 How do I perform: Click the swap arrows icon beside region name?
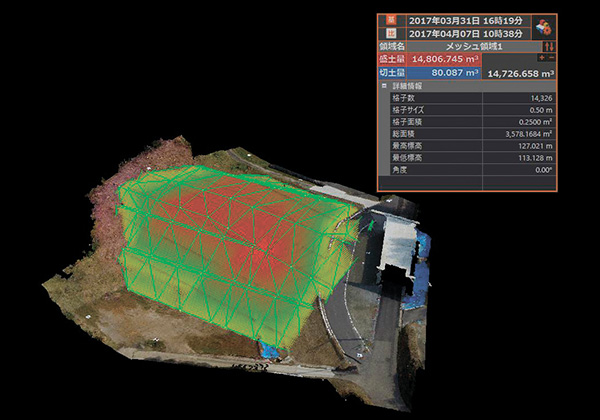click(x=548, y=46)
